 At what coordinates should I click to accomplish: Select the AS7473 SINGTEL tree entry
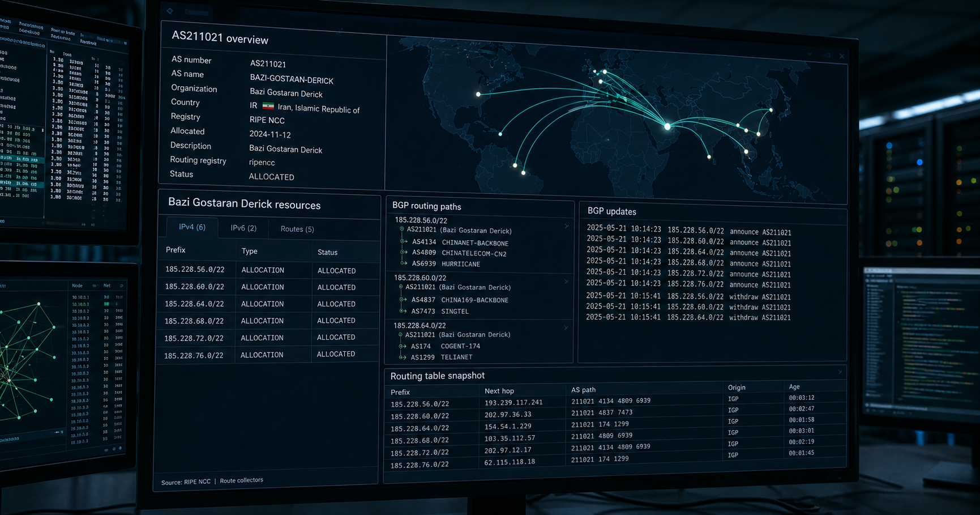click(x=440, y=311)
